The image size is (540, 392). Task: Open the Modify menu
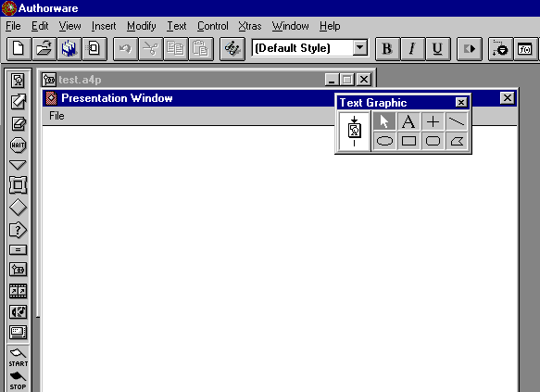pyautogui.click(x=141, y=26)
